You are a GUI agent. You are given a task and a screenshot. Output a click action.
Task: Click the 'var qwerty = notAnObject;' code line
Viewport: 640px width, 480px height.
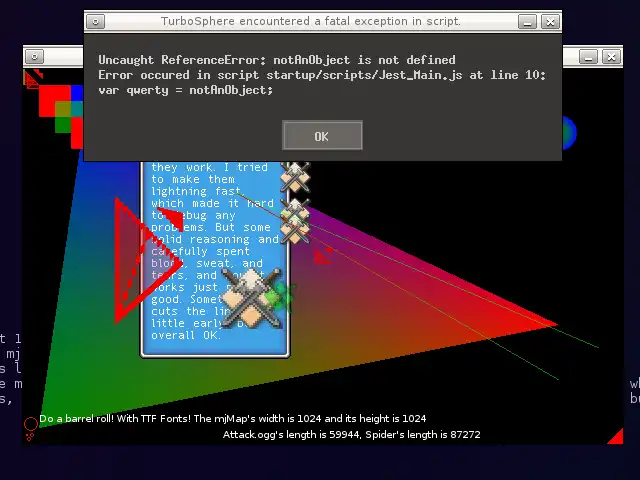[186, 90]
